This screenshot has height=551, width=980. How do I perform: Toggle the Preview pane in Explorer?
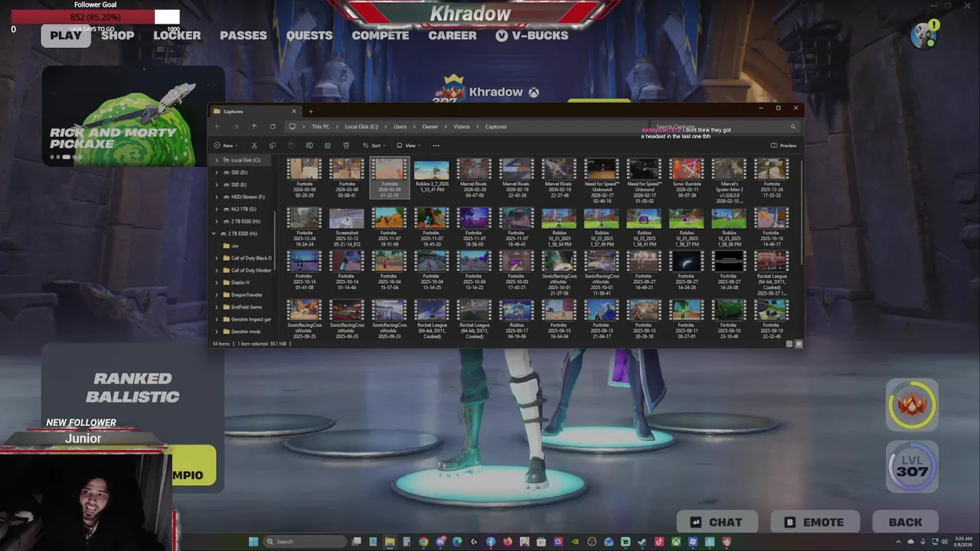click(784, 145)
